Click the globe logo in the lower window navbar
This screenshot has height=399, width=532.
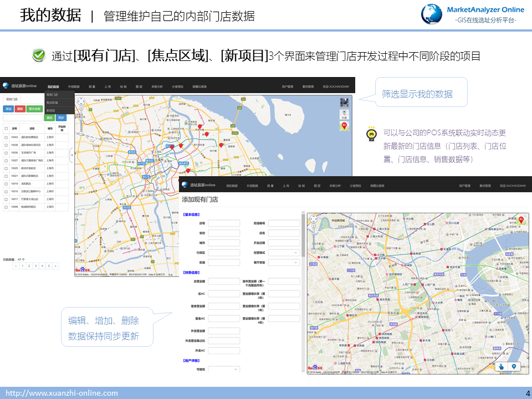185,185
